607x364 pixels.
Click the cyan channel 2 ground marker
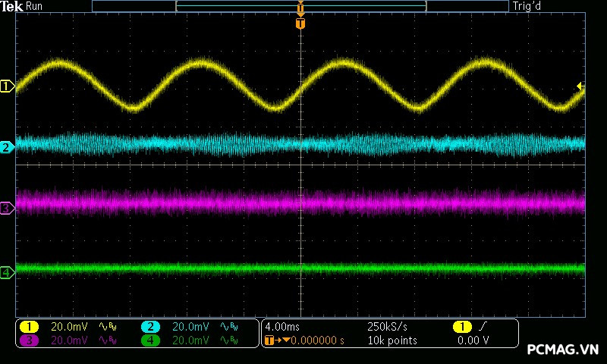pyautogui.click(x=8, y=147)
